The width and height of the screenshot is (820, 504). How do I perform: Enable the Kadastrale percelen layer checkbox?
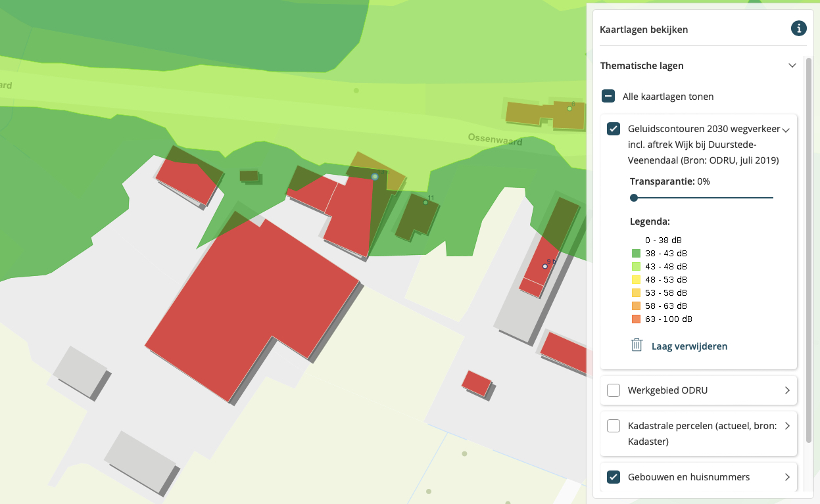pyautogui.click(x=614, y=426)
